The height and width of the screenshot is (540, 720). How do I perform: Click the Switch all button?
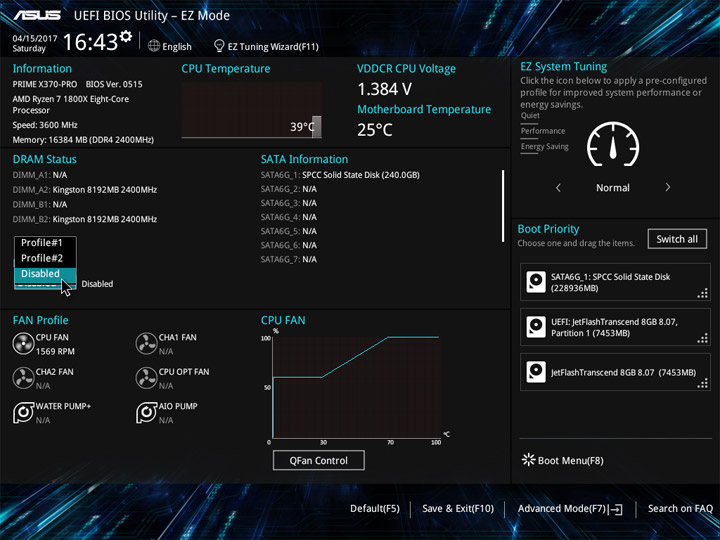coord(677,239)
